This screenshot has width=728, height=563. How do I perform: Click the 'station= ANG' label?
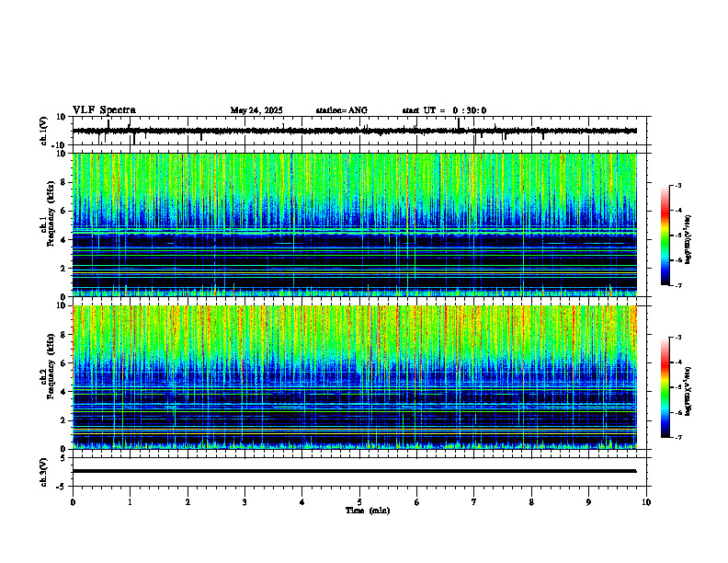pyautogui.click(x=342, y=110)
